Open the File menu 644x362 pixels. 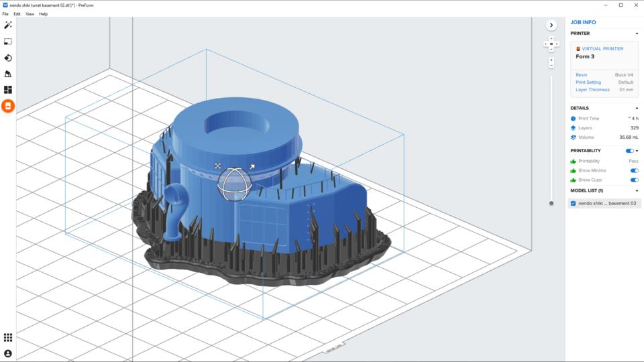tap(5, 14)
